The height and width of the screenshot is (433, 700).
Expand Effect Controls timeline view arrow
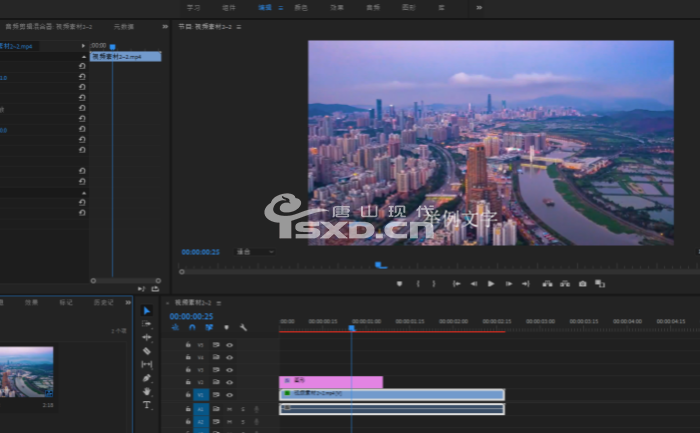[x=83, y=46]
